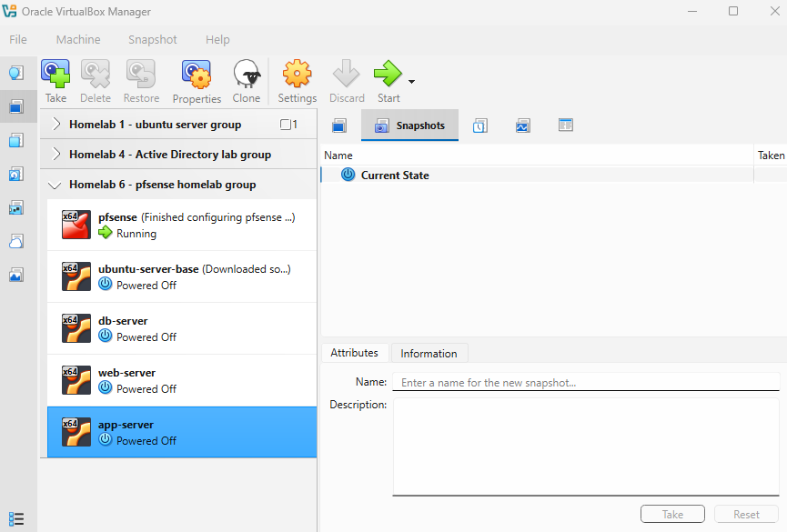Open the Activity graph tab icon
This screenshot has height=532, width=787.
(x=522, y=125)
